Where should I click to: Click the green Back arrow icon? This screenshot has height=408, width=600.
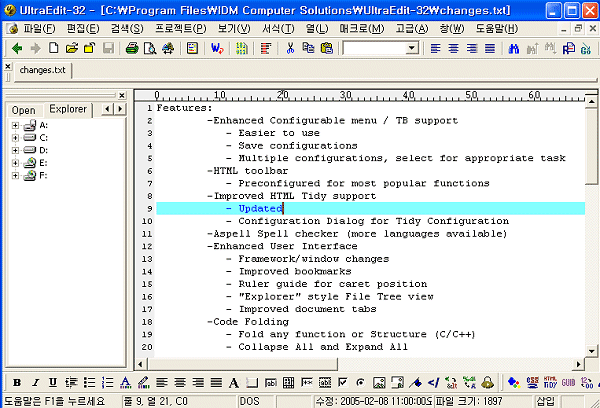click(x=17, y=48)
